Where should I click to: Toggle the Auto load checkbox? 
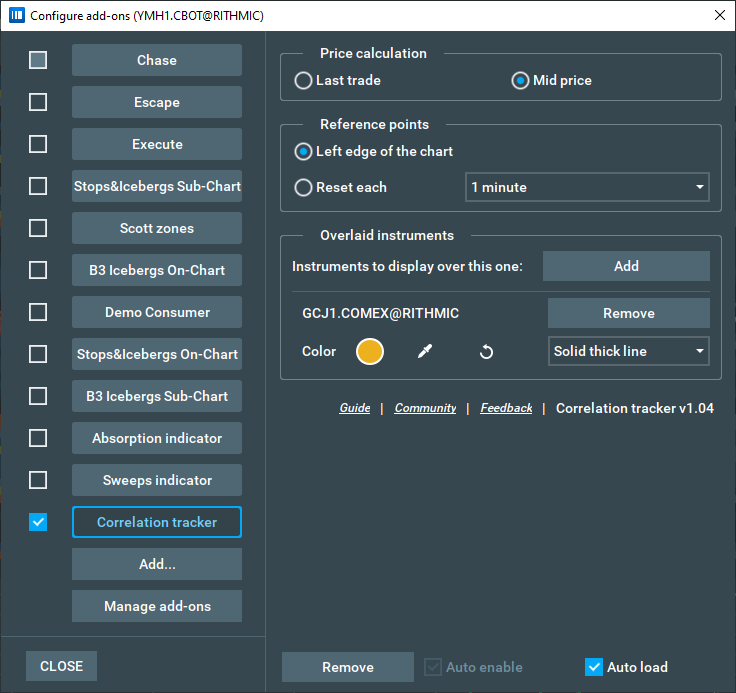pos(595,667)
